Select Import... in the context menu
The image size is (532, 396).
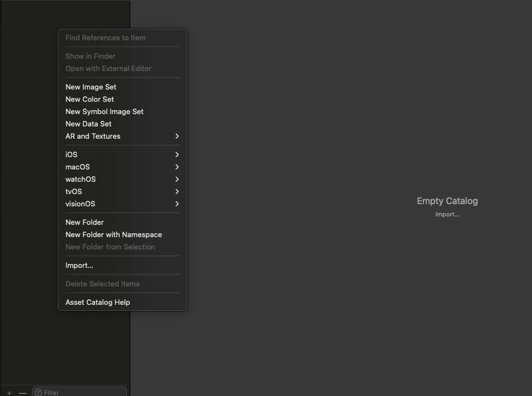point(122,265)
